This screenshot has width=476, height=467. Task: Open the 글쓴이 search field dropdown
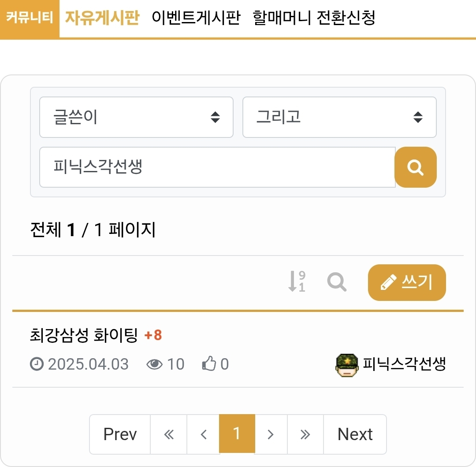136,117
